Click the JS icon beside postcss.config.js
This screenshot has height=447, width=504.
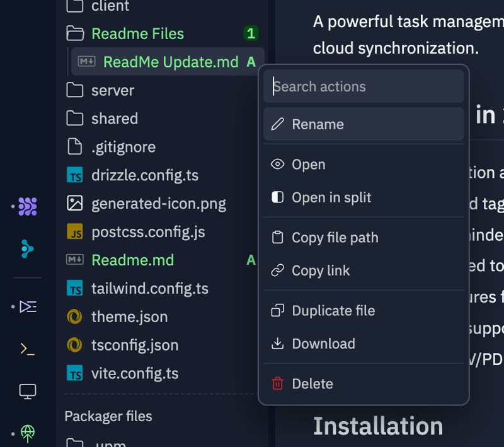pyautogui.click(x=74, y=231)
